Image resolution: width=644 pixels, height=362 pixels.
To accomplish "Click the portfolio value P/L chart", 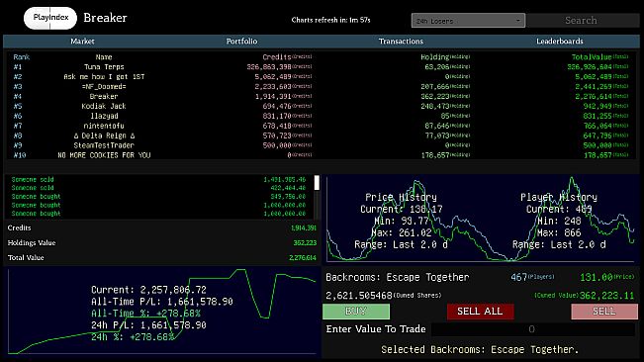I will (162, 312).
